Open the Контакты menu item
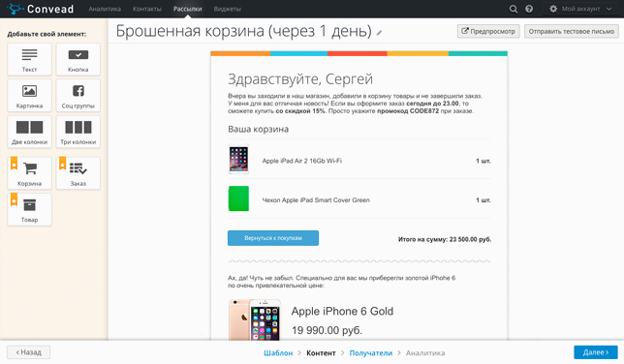Viewport: 624px width, 364px height. tap(147, 9)
